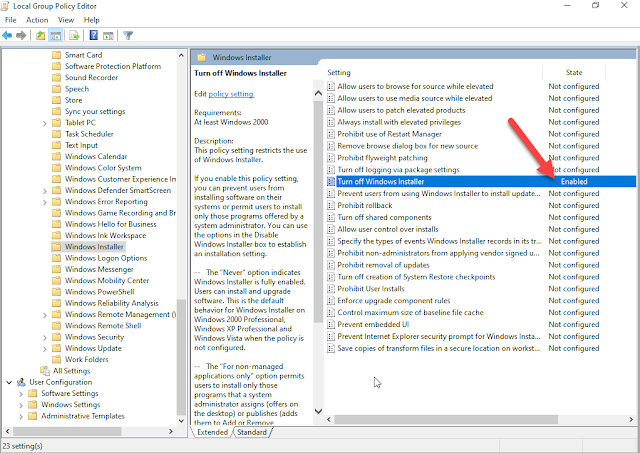Open the View menu
This screenshot has width=640, height=453.
[x=66, y=20]
